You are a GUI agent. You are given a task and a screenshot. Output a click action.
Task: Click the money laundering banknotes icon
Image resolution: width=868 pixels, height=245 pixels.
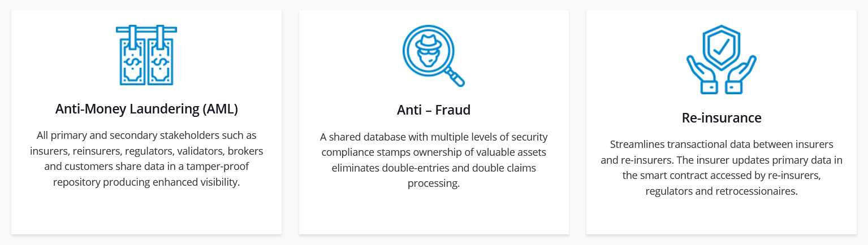click(146, 55)
